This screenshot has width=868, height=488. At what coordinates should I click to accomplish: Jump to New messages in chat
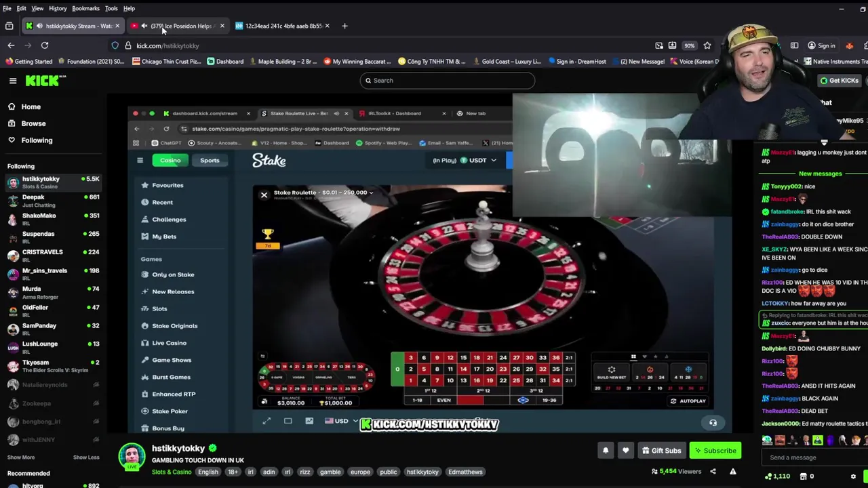pos(820,174)
